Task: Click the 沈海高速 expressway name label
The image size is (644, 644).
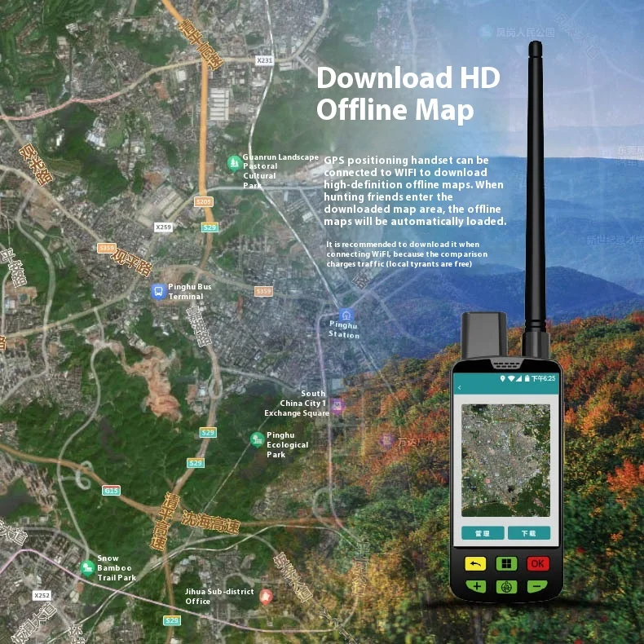Action: (x=210, y=523)
